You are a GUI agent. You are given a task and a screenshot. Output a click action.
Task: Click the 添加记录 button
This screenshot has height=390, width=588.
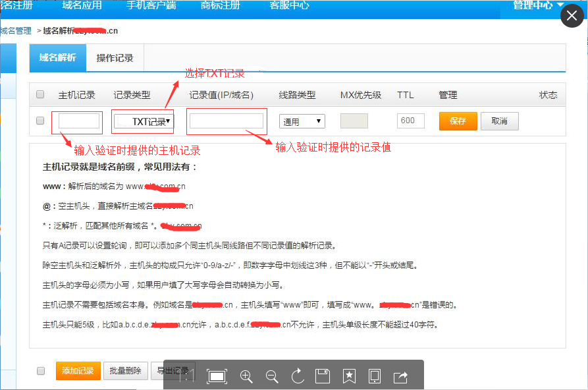tap(78, 371)
